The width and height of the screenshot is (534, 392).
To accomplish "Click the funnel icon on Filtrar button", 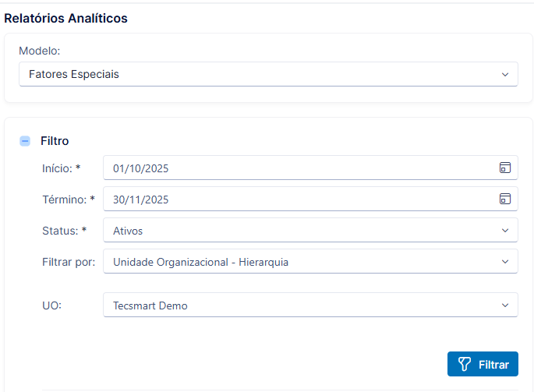I will point(465,364).
